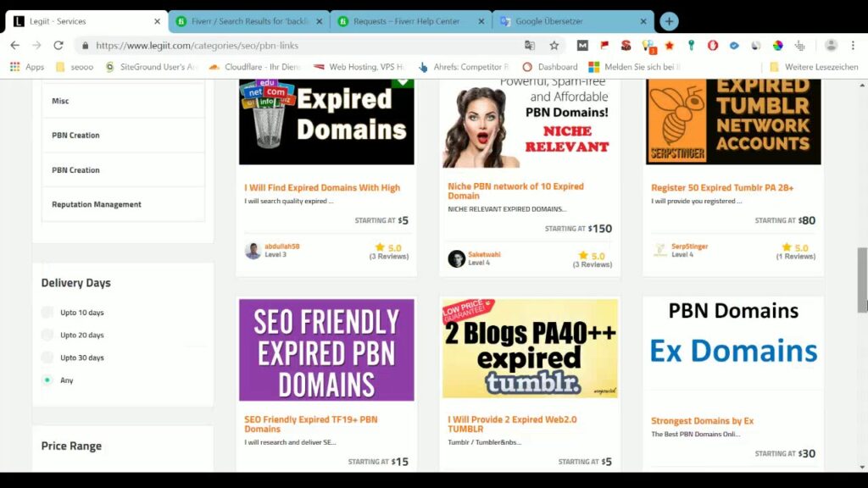868x488 pixels.
Task: Open Dashboard bookmark
Action: (549, 67)
